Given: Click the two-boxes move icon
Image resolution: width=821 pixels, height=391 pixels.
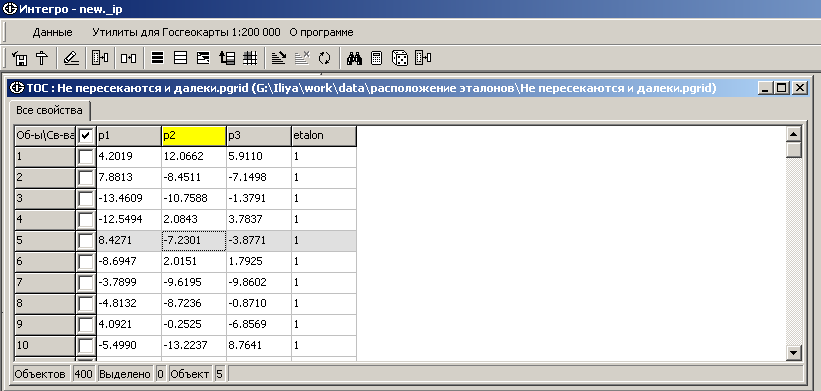Looking at the screenshot, I should tap(128, 58).
